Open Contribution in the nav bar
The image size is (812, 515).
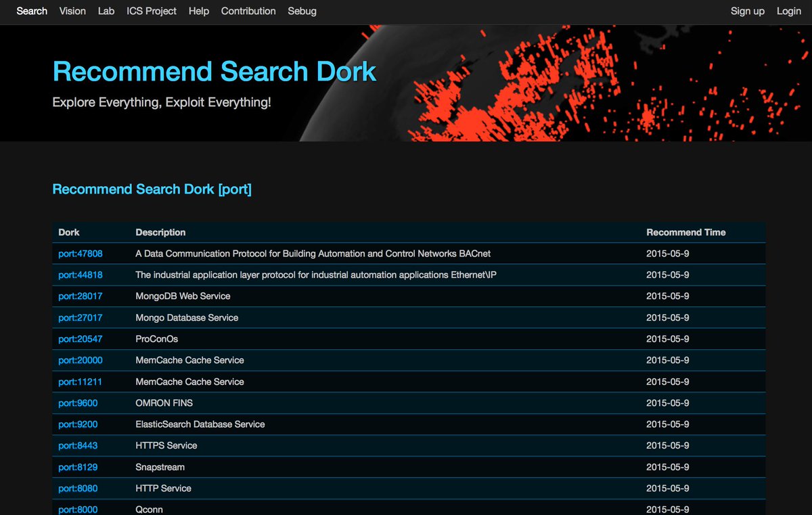pos(248,11)
